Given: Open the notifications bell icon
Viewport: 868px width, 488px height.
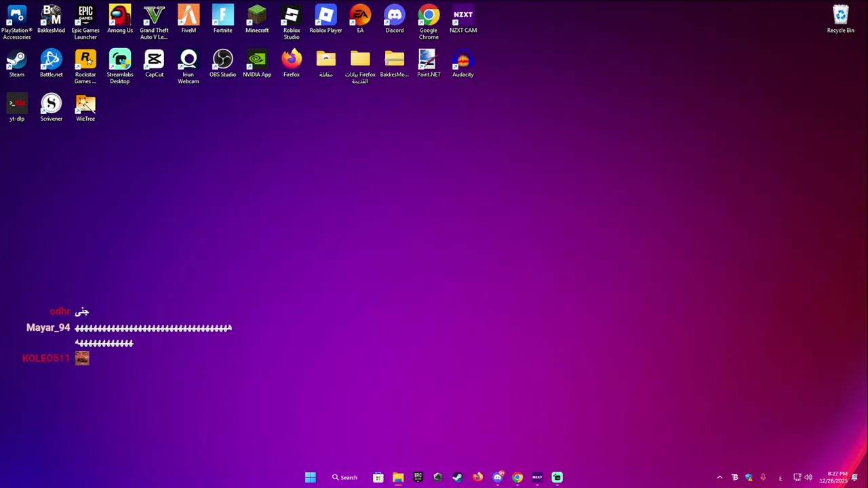Looking at the screenshot, I should click(855, 477).
